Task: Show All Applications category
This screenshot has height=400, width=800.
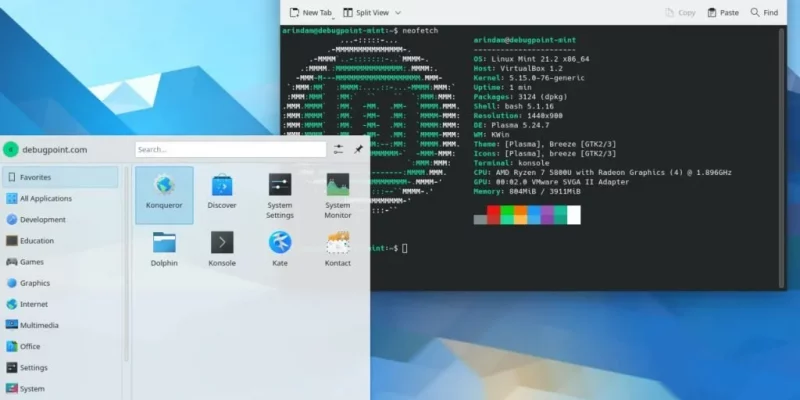Action: click(x=60, y=198)
